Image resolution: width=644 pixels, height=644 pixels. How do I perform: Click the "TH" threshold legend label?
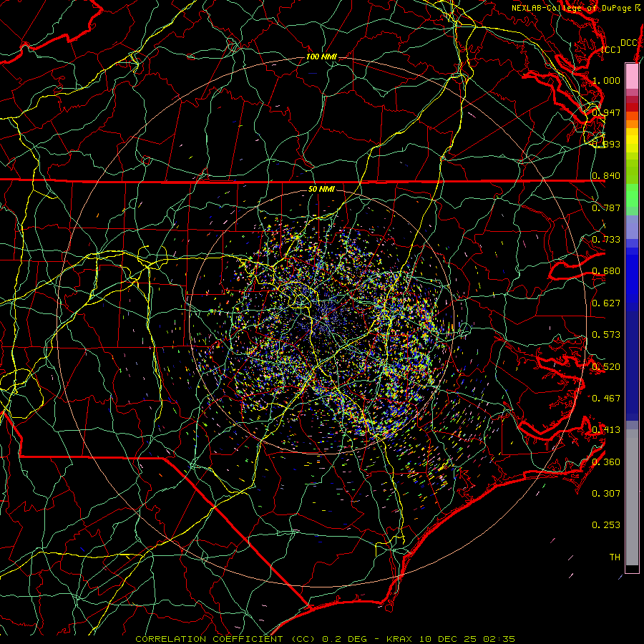pos(615,557)
